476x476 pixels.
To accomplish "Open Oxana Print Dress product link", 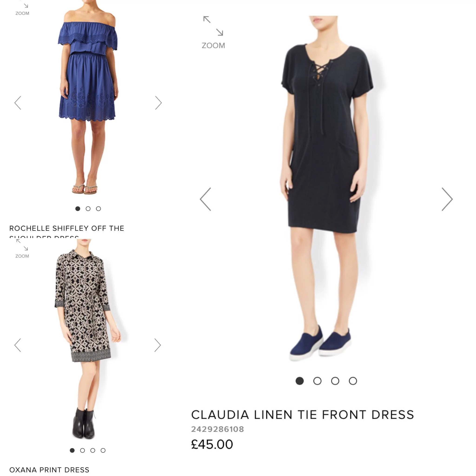I will [49, 470].
